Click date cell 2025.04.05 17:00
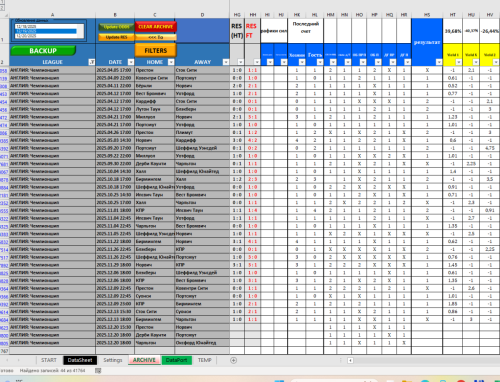The width and height of the screenshot is (500, 382). [x=115, y=70]
